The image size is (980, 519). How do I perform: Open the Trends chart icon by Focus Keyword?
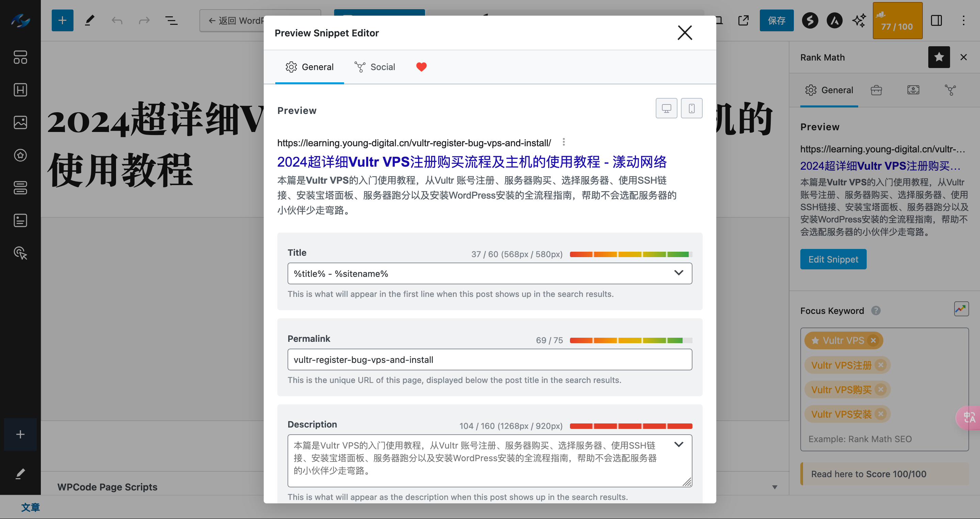click(961, 309)
